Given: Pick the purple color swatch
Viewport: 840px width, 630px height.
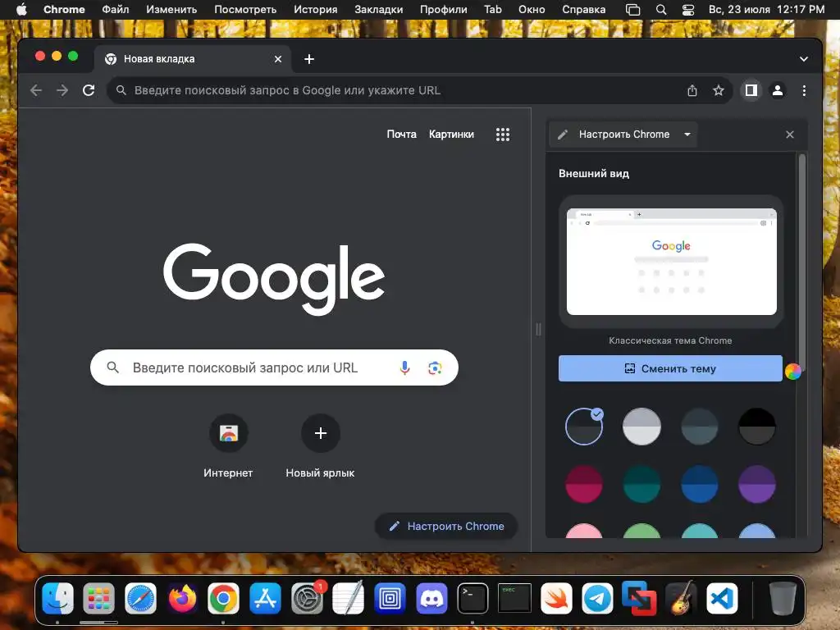Looking at the screenshot, I should 757,484.
